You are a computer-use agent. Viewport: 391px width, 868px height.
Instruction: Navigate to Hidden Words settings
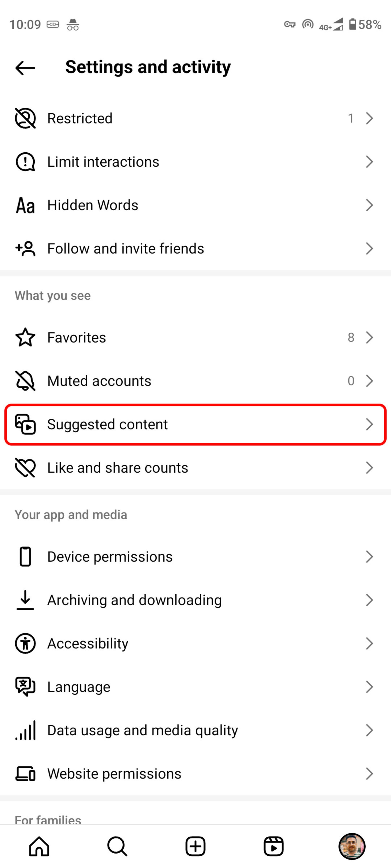[195, 205]
